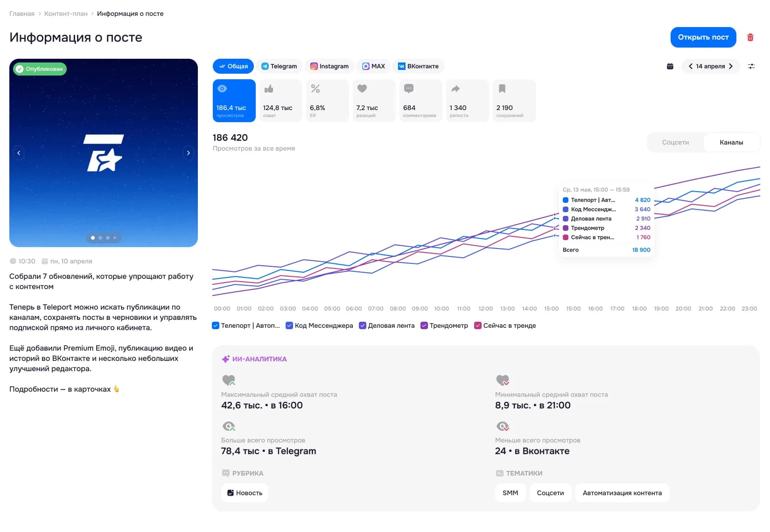Toggle the Сейчас в тренде channel checkbox
This screenshot has width=770, height=532.
tap(478, 325)
